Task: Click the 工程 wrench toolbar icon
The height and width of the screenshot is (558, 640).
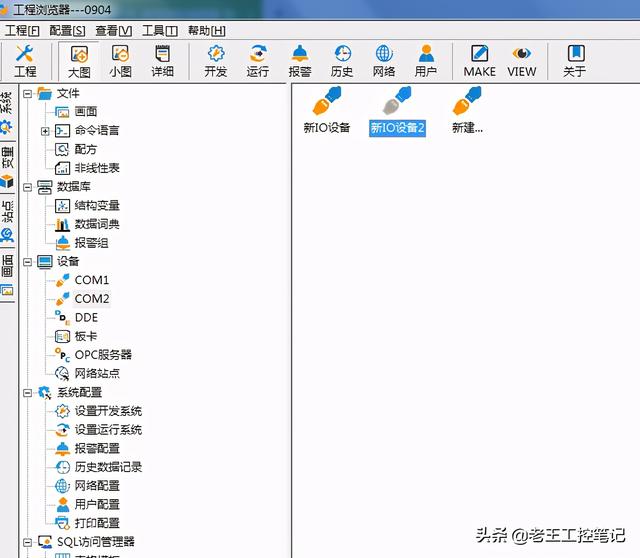Action: [x=25, y=61]
